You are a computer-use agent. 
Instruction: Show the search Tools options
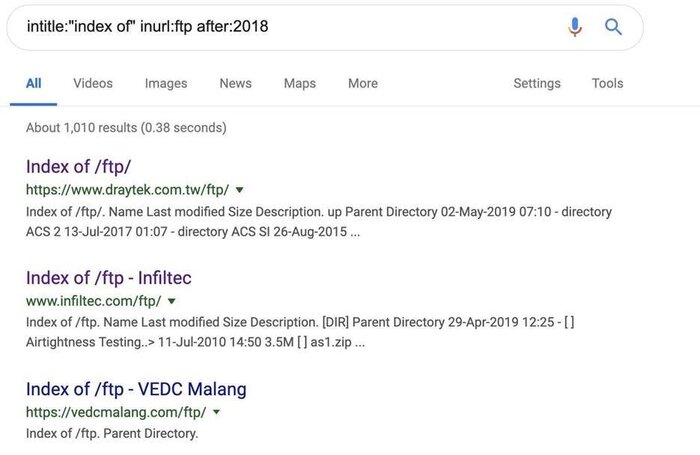click(607, 84)
